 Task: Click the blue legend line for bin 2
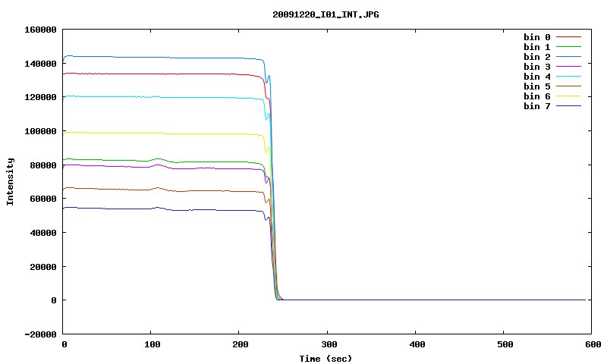(568, 56)
